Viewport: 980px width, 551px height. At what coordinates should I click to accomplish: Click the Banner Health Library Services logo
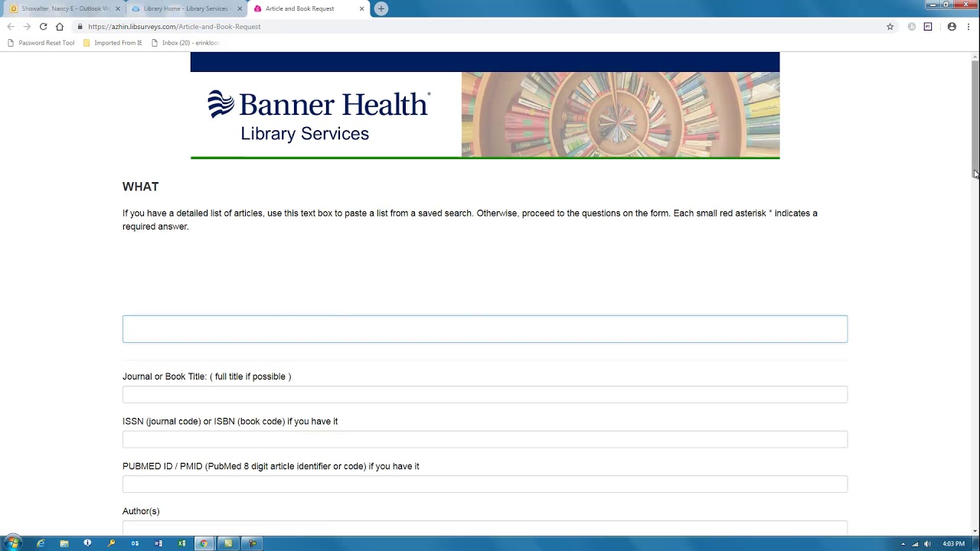point(318,116)
